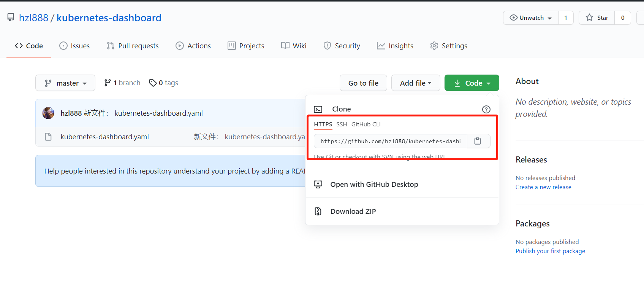Switch clone method to GitHub CLI
644x282 pixels.
[366, 124]
